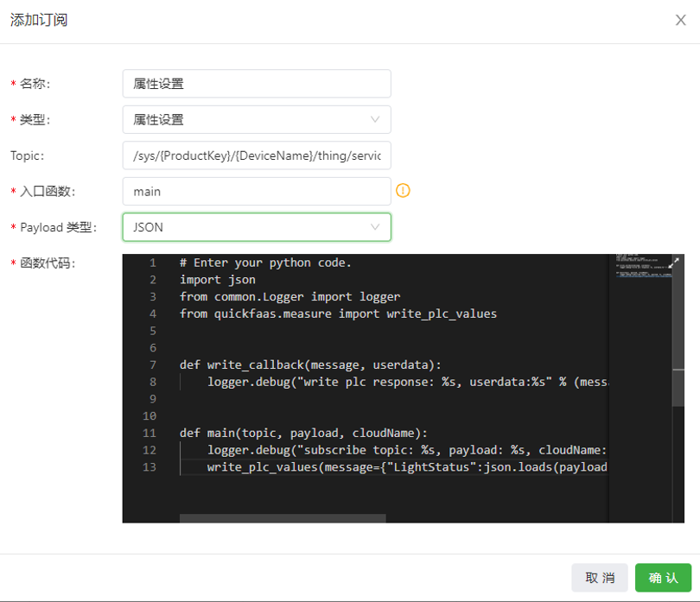The width and height of the screenshot is (700, 602).
Task: Click line number 1 in gutter
Action: [x=153, y=263]
